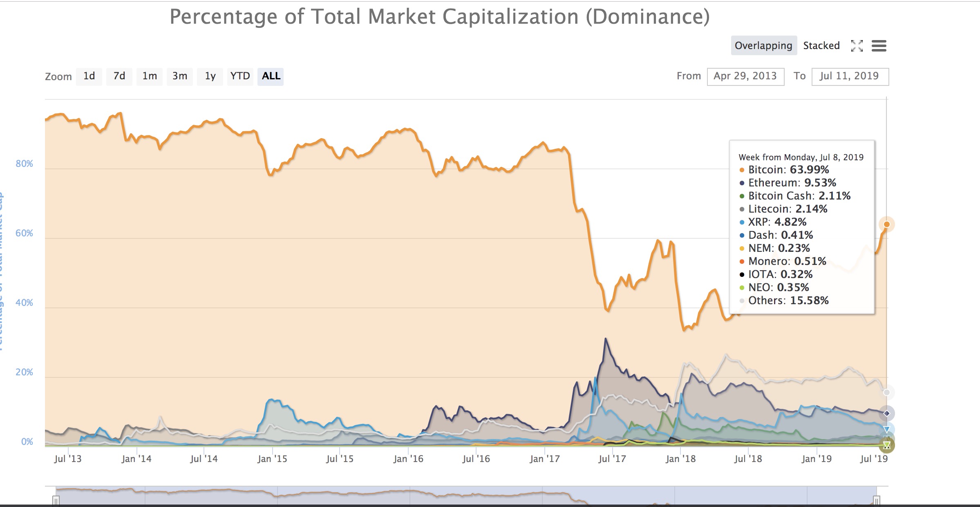Click Litecoin: 2.14% tooltip entry
This screenshot has height=507, width=980.
pos(783,209)
